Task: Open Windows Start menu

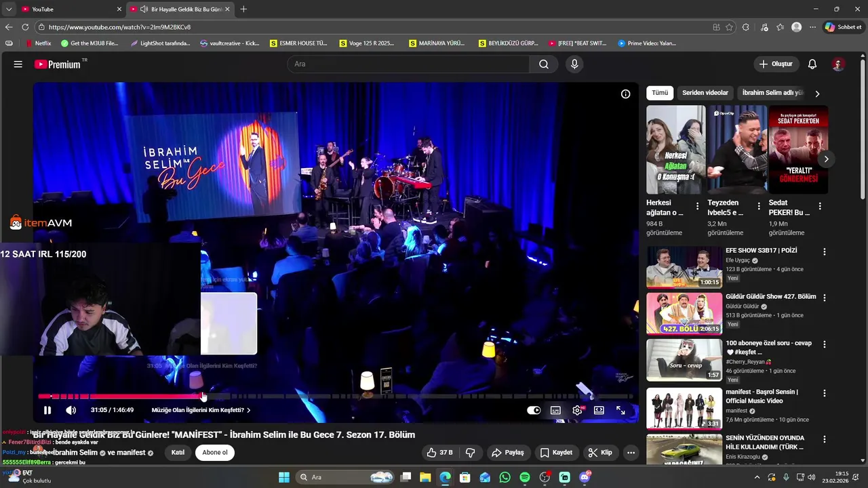Action: tap(284, 477)
